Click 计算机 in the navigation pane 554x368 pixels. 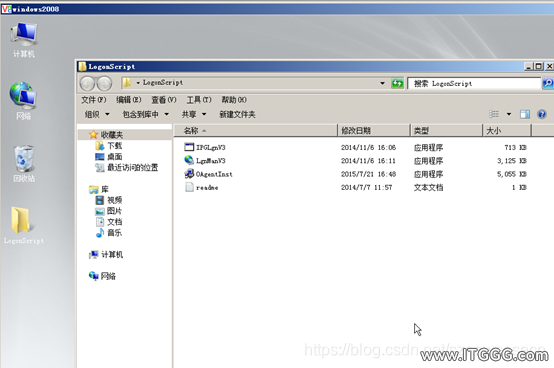pyautogui.click(x=106, y=255)
